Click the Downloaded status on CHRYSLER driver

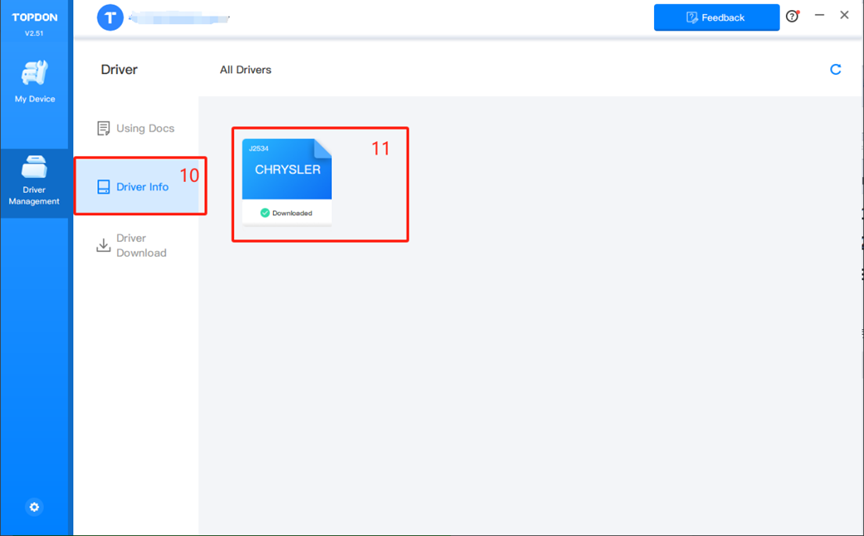coord(287,213)
